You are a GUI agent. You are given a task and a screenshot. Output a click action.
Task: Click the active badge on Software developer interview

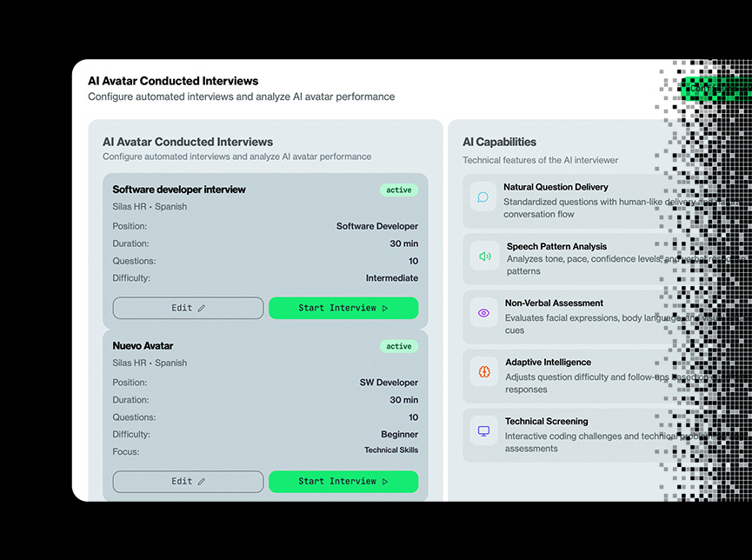click(399, 190)
